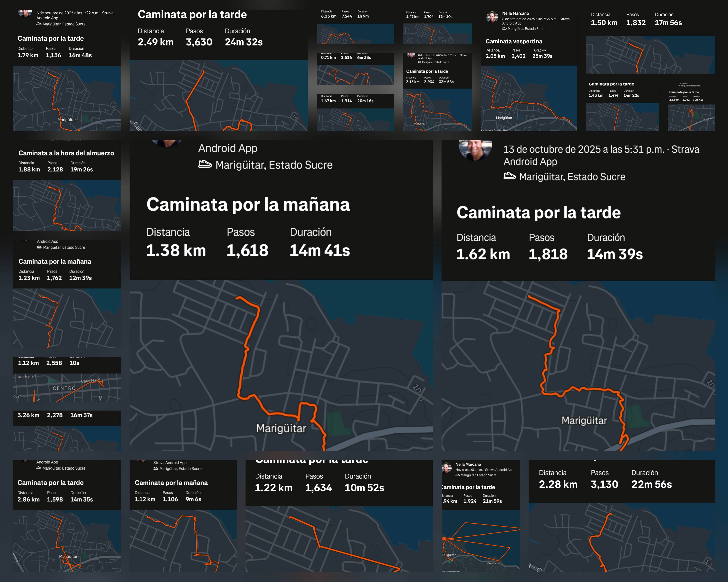Click the shoe icon in the 8 de octubre 7:35 p.m. card
The image size is (728, 582).
pos(504,29)
